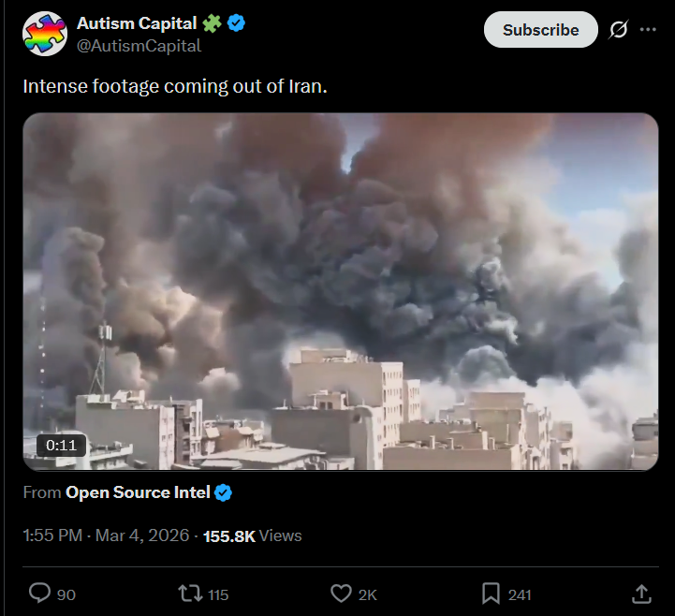Image resolution: width=675 pixels, height=616 pixels.
Task: Click the 0:11 video duration badge
Action: (x=61, y=445)
